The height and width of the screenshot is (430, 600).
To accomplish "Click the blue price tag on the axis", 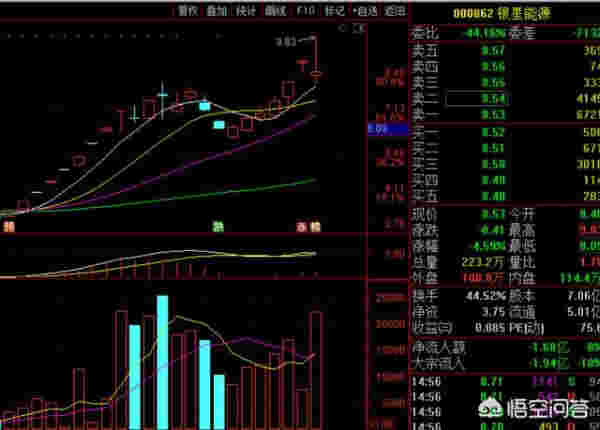I will (377, 129).
